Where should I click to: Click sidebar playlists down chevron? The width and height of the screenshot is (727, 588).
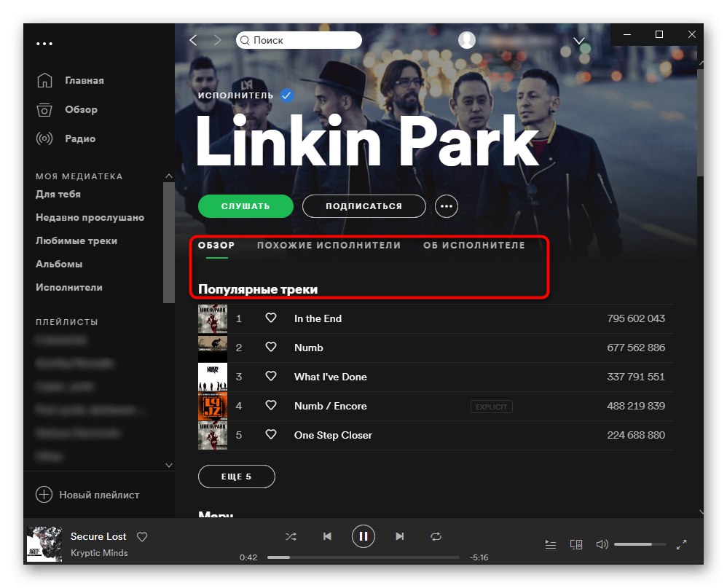(169, 465)
